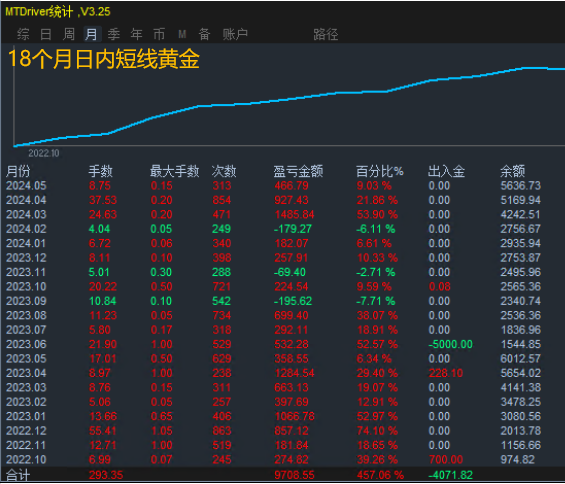Click the balance value 6012.57
The width and height of the screenshot is (565, 484).
pos(521,359)
